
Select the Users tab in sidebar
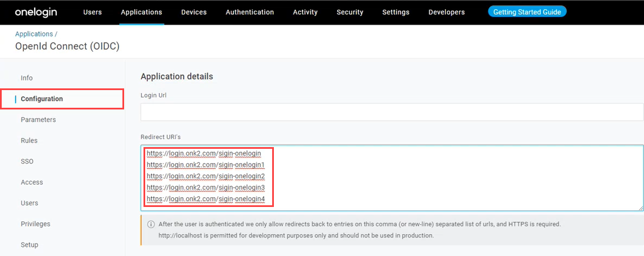[x=29, y=203]
